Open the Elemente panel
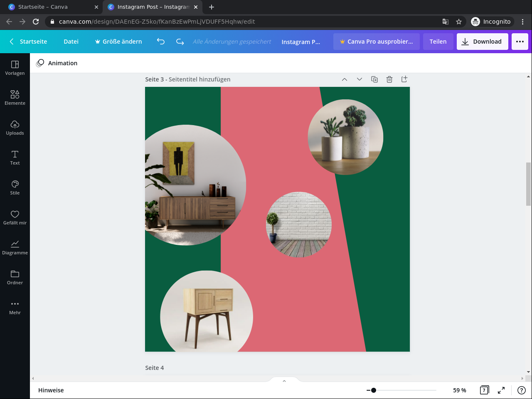 15,98
